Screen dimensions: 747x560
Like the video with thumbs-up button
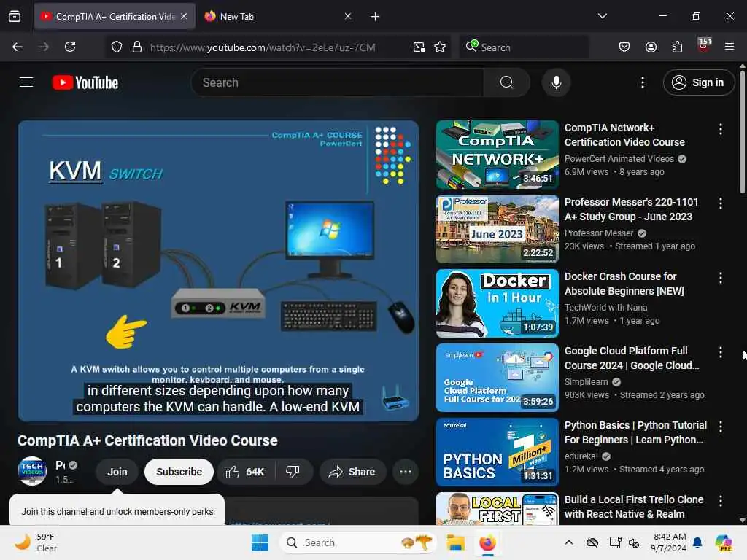(246, 472)
